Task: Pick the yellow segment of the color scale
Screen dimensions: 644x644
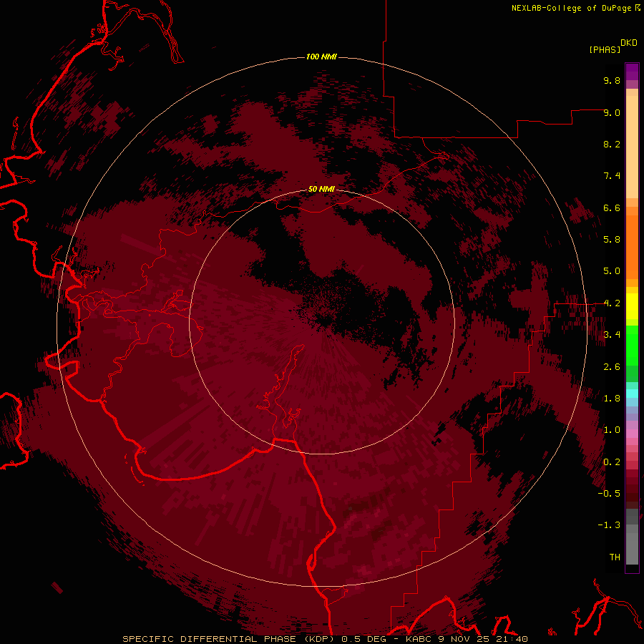Action: [x=632, y=306]
